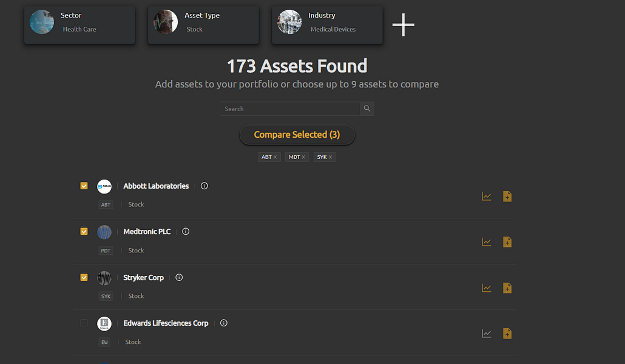View chart for Edwards Lifesciences Corp
The image size is (625, 364).
point(486,334)
